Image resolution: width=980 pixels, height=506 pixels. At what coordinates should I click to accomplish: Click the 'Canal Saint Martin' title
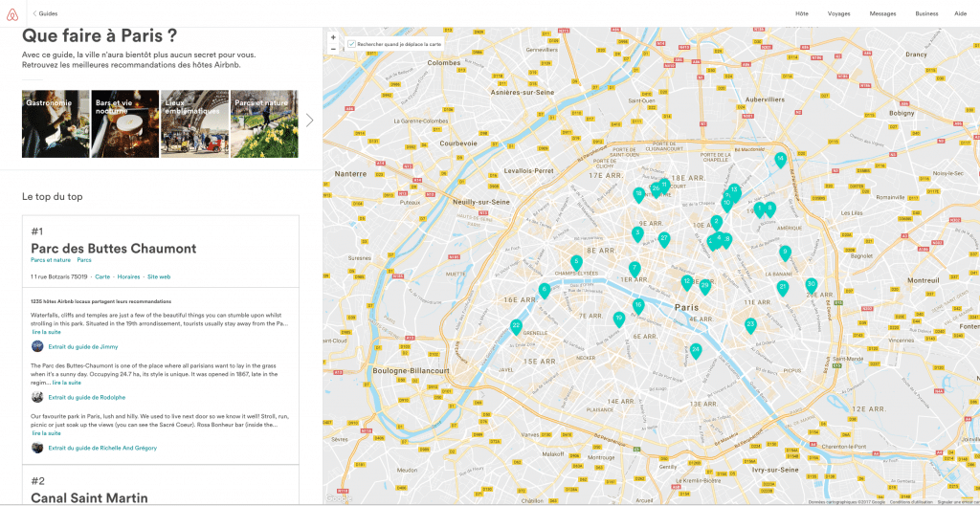pyautogui.click(x=89, y=498)
